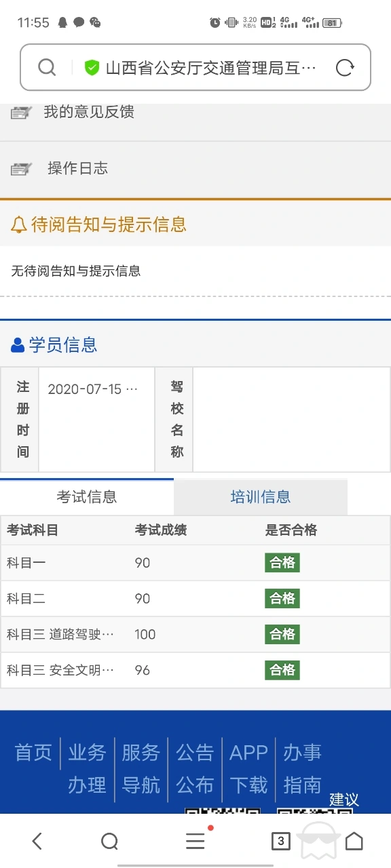Open 操作日志 menu entry
391x868 pixels.
195,169
